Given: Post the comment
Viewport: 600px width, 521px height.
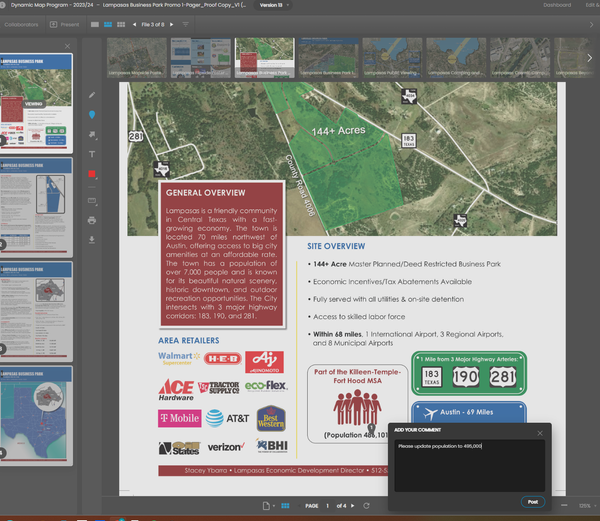Looking at the screenshot, I should pyautogui.click(x=533, y=502).
